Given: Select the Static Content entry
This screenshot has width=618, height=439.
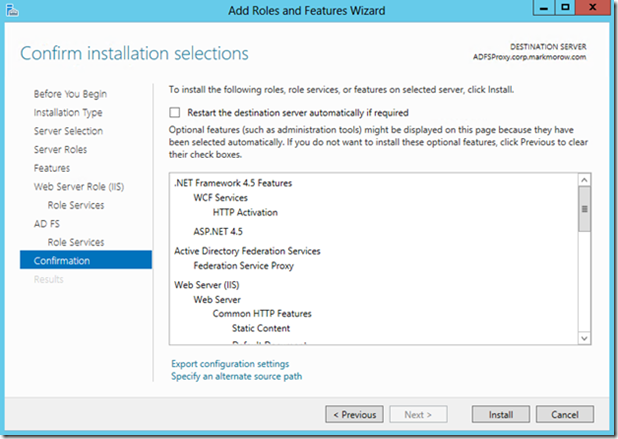Looking at the screenshot, I should 261,328.
